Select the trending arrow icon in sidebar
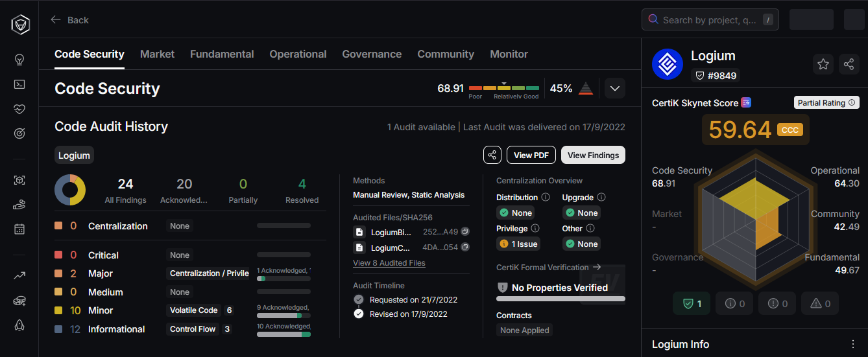The width and height of the screenshot is (868, 357). (x=19, y=276)
